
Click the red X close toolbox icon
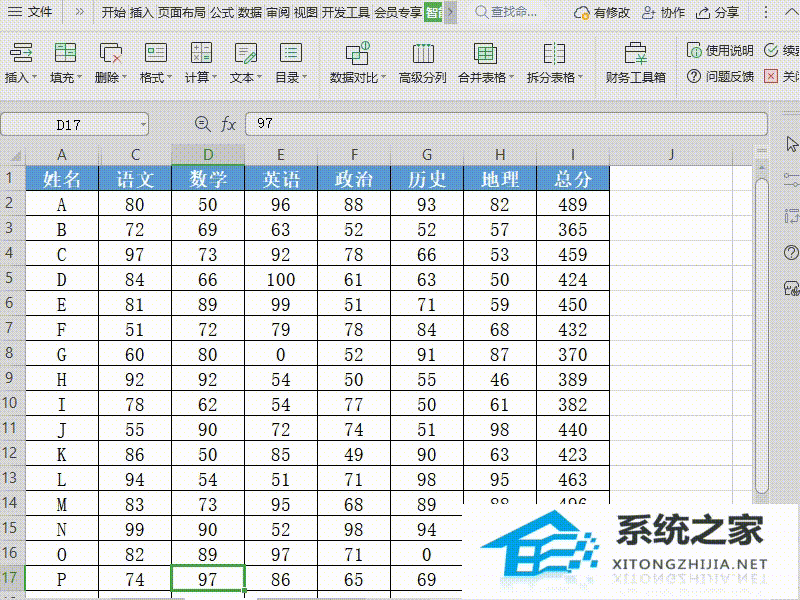771,77
